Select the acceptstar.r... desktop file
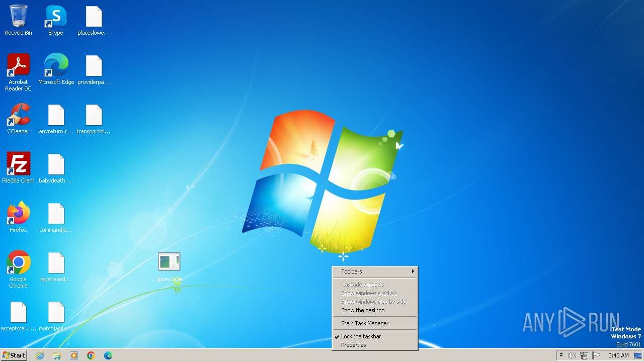This screenshot has height=362, width=644. pyautogui.click(x=18, y=316)
